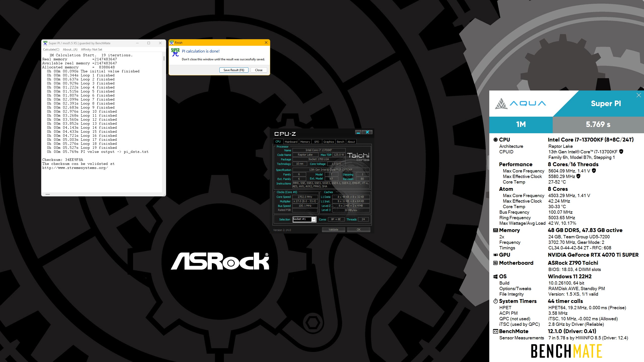The width and height of the screenshot is (644, 362).
Task: Click the Multiplier x 27.0 field
Action: 305,201
